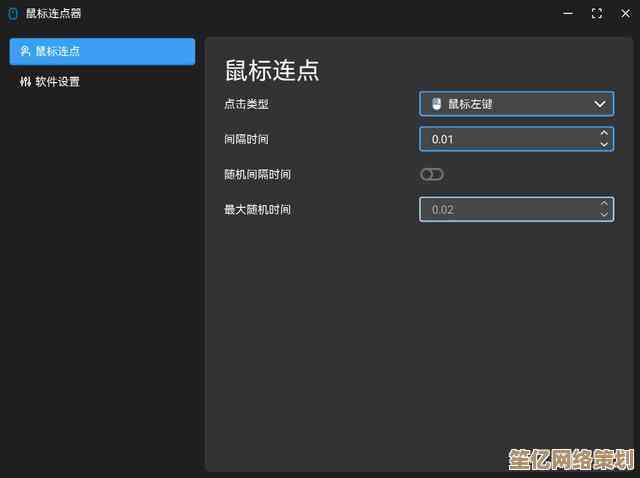640x478 pixels.
Task: Click the sliders icon beside 软件设置
Action: [x=25, y=82]
